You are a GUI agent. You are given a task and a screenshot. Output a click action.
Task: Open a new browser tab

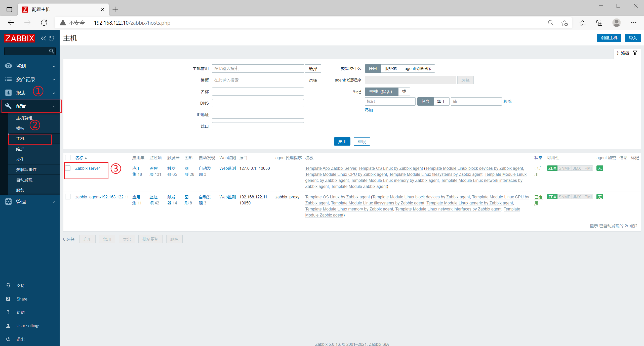115,10
